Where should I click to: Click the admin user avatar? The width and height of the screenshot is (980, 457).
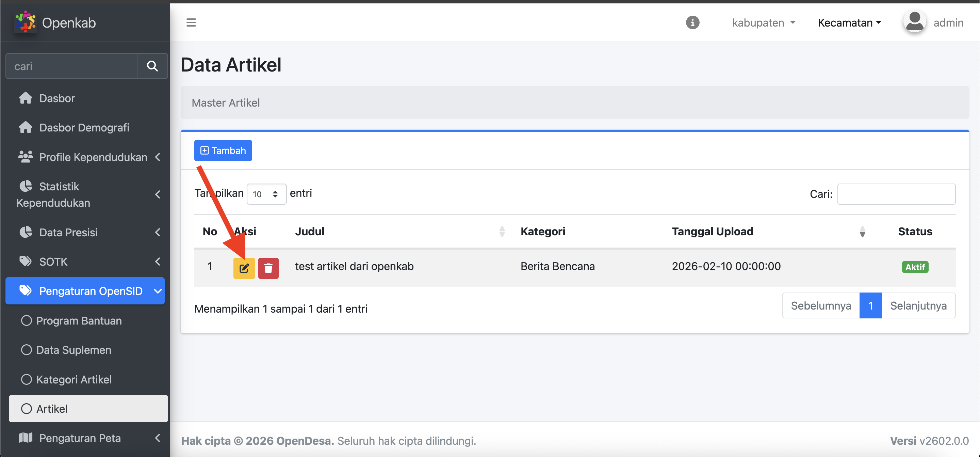(915, 22)
